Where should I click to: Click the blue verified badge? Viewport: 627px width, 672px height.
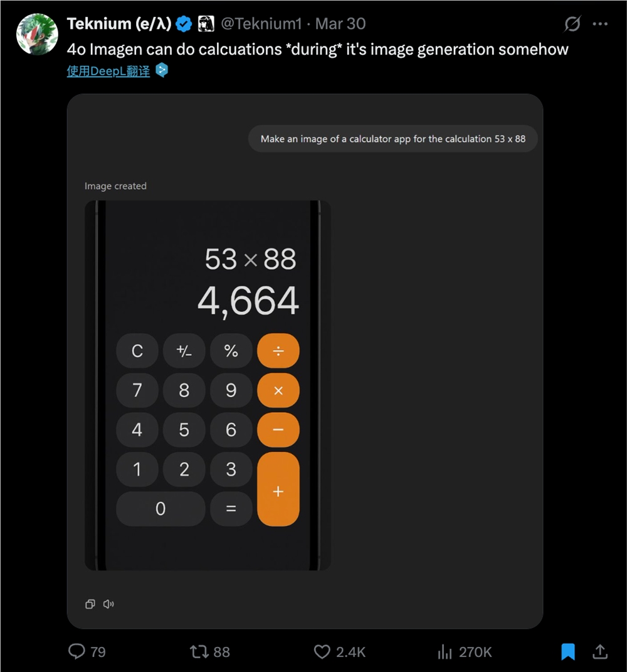coord(184,24)
